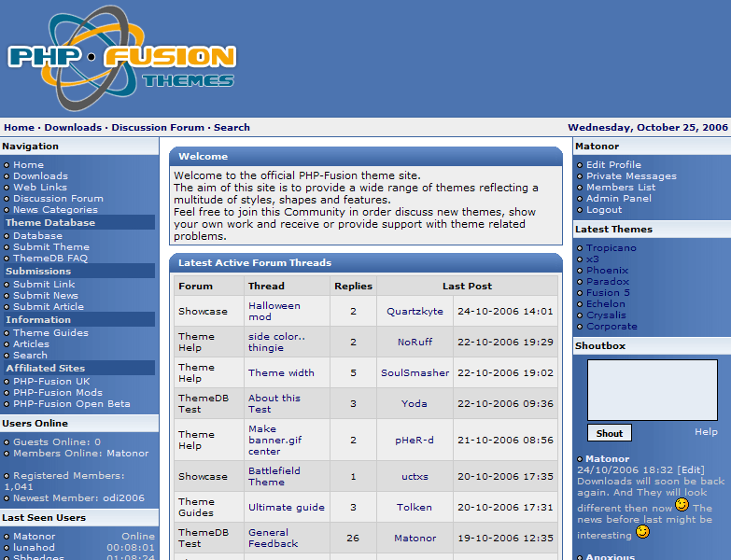
Task: Open Private Messages
Action: coord(631,176)
